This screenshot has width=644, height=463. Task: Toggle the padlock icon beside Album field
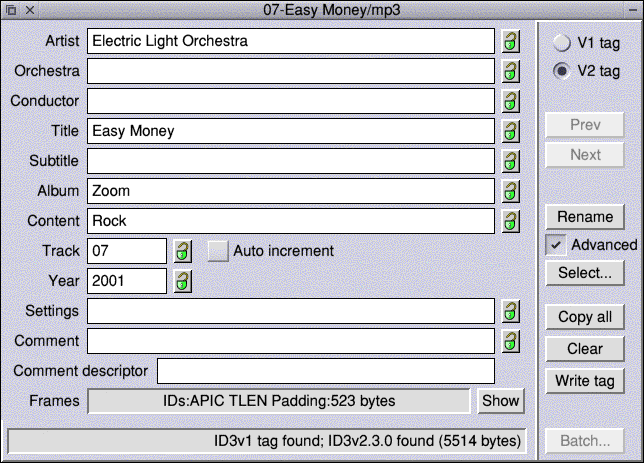(511, 191)
